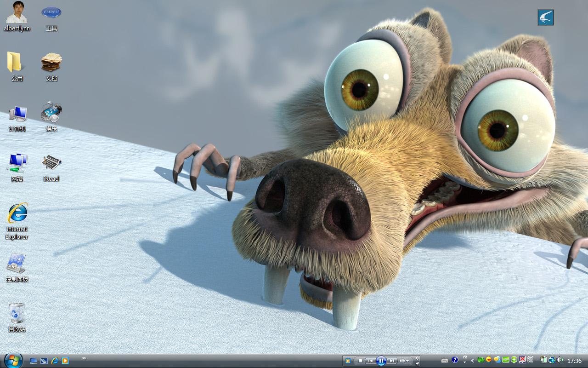Click the network connection tray icon
The image size is (588, 368).
(x=551, y=360)
